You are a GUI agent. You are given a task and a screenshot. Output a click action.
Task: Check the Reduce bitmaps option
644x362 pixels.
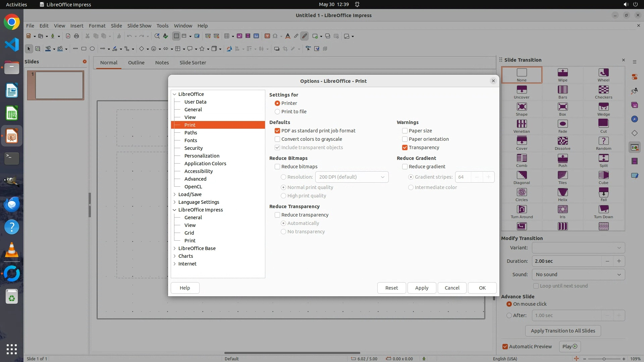[x=277, y=167]
